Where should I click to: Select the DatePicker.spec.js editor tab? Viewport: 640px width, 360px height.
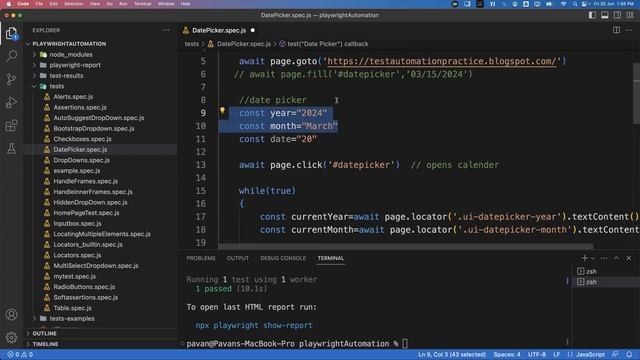click(219, 30)
